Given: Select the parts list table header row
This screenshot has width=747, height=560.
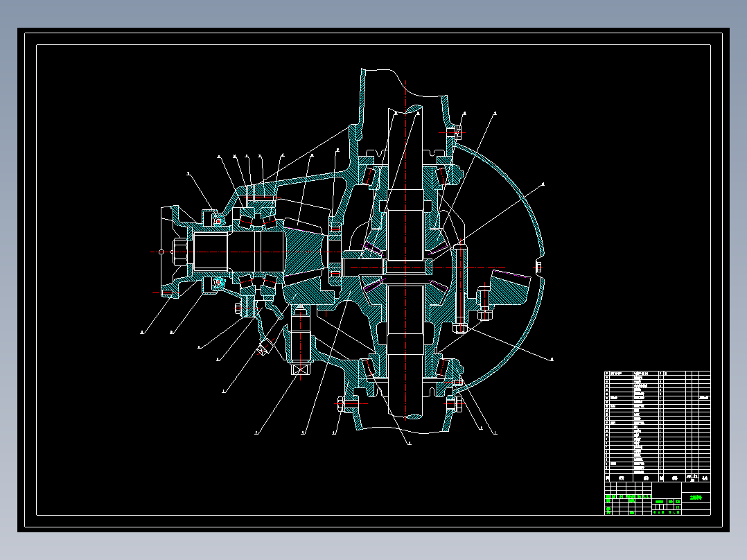Looking at the screenshot, I should (658, 478).
